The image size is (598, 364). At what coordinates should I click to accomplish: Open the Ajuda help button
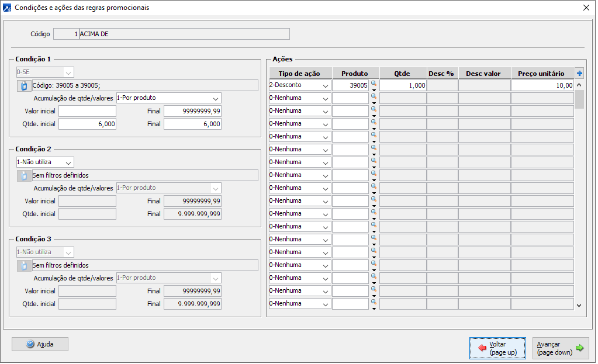click(x=40, y=344)
